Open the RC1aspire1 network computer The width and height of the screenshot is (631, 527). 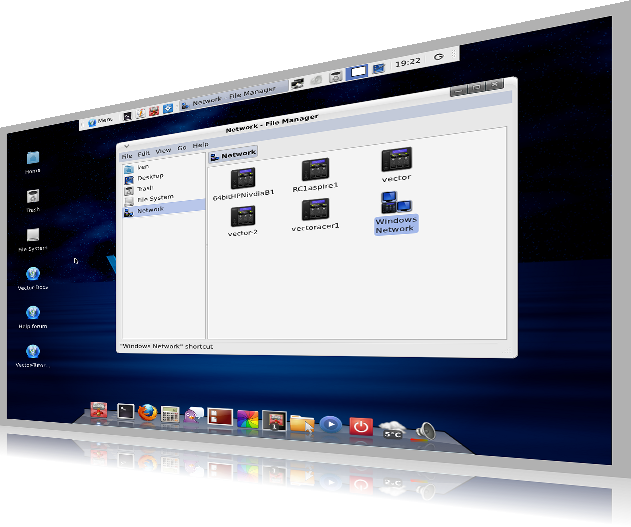pos(316,170)
